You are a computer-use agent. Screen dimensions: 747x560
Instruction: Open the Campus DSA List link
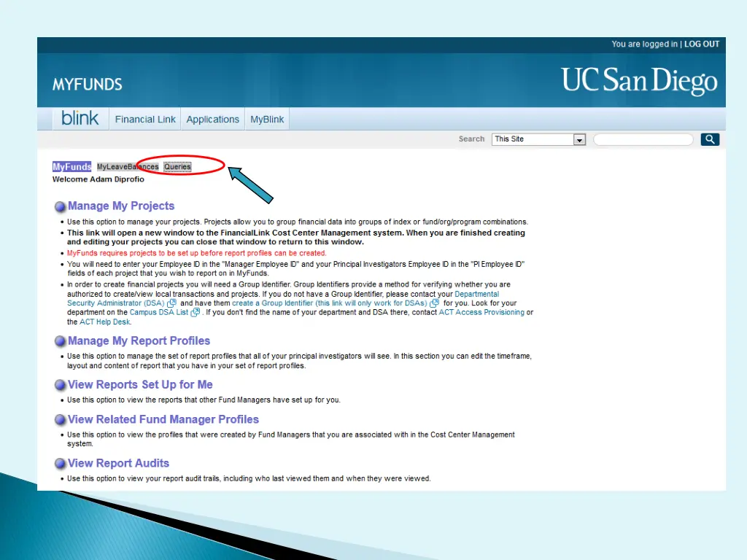pos(158,312)
